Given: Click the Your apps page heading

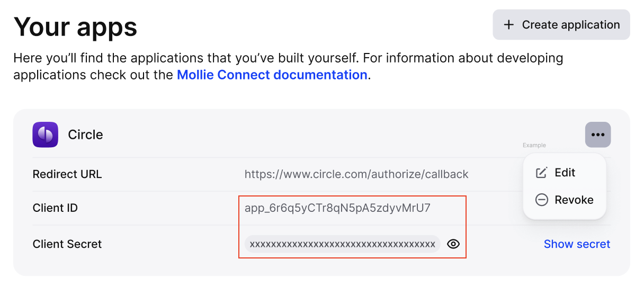Looking at the screenshot, I should 75,26.
